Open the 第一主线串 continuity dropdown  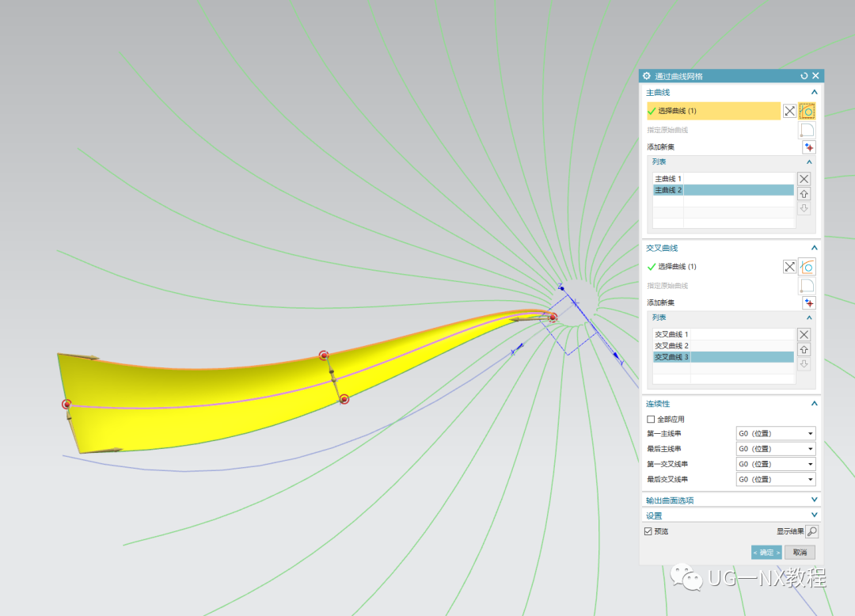775,433
